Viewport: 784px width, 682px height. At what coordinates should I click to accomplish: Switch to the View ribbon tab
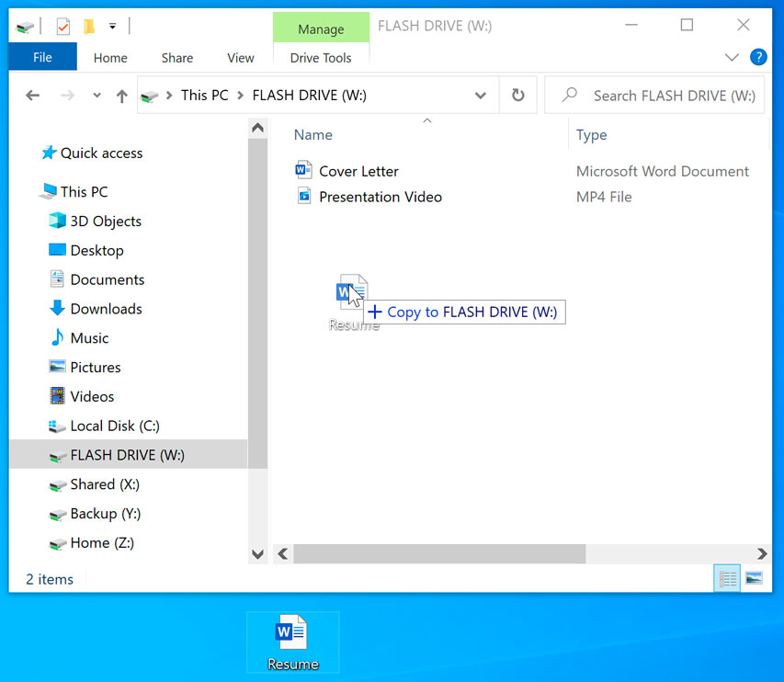[240, 57]
